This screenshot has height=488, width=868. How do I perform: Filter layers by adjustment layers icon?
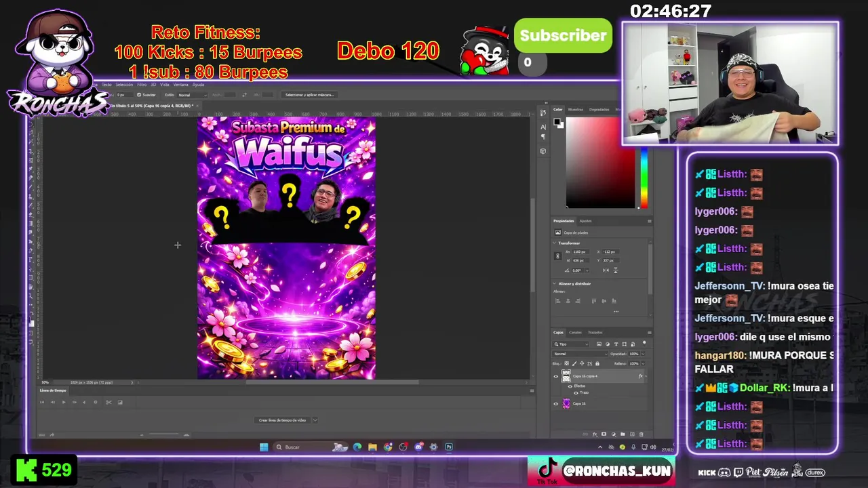pos(608,344)
